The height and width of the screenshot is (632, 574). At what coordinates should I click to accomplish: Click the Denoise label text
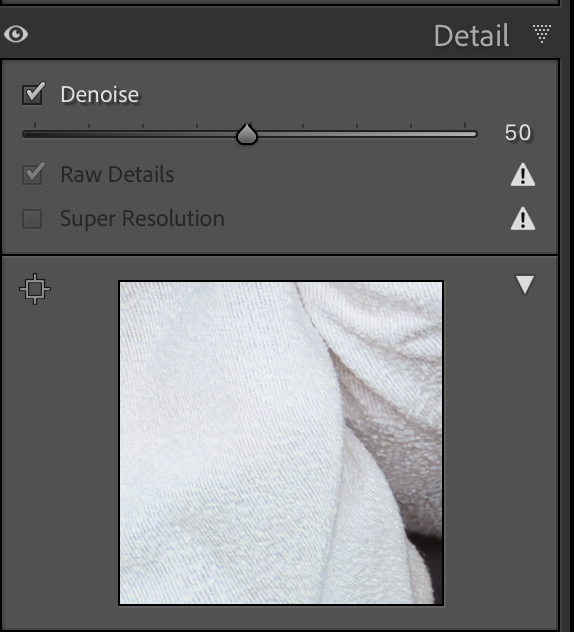[100, 95]
